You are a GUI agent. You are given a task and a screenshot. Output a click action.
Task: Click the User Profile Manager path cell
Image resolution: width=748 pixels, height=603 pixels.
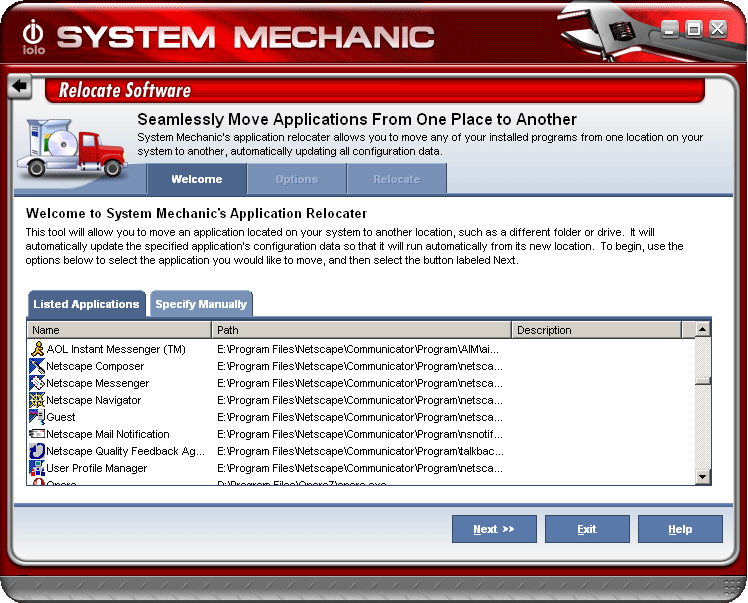(x=360, y=468)
